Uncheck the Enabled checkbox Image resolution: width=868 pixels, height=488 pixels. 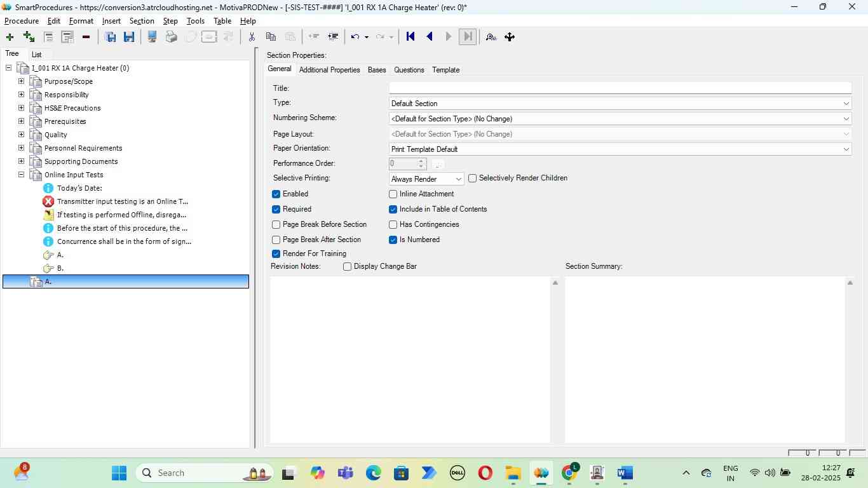276,194
